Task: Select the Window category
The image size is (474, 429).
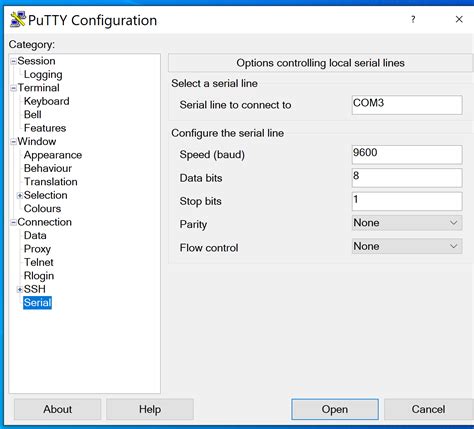Action: click(37, 141)
